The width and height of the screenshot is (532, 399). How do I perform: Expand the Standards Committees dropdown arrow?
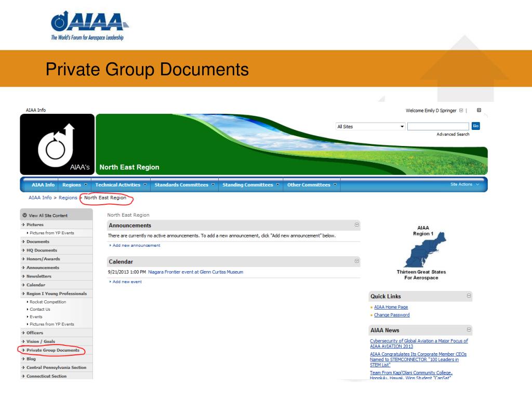[213, 184]
